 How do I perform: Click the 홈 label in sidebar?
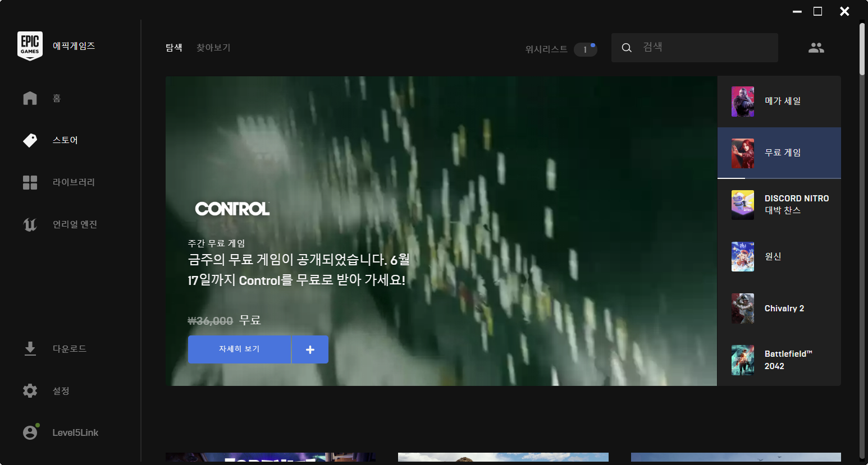tap(57, 99)
